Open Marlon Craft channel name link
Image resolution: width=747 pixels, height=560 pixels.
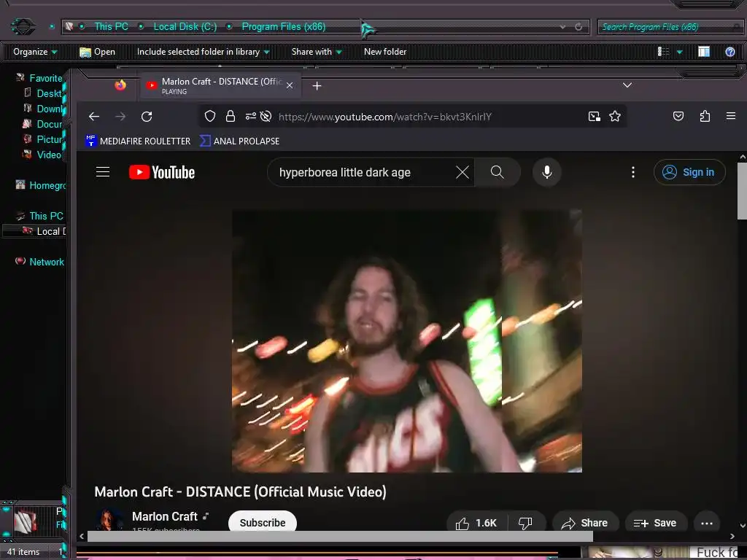(x=164, y=516)
